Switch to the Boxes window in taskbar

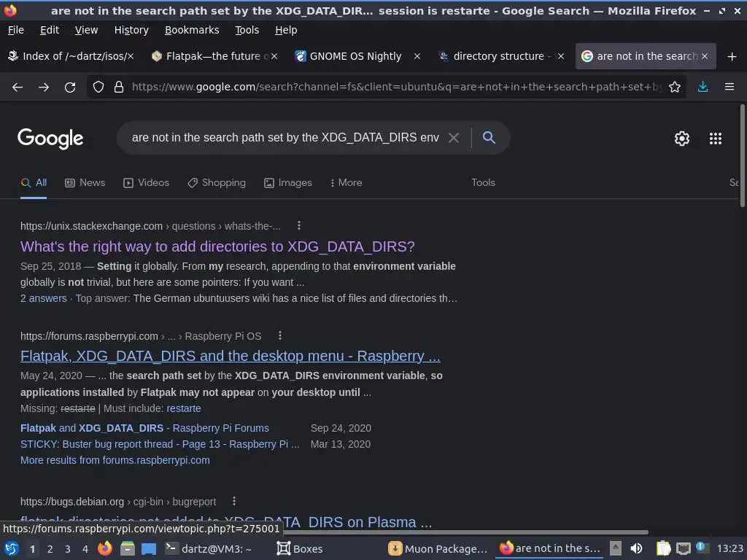pos(300,548)
